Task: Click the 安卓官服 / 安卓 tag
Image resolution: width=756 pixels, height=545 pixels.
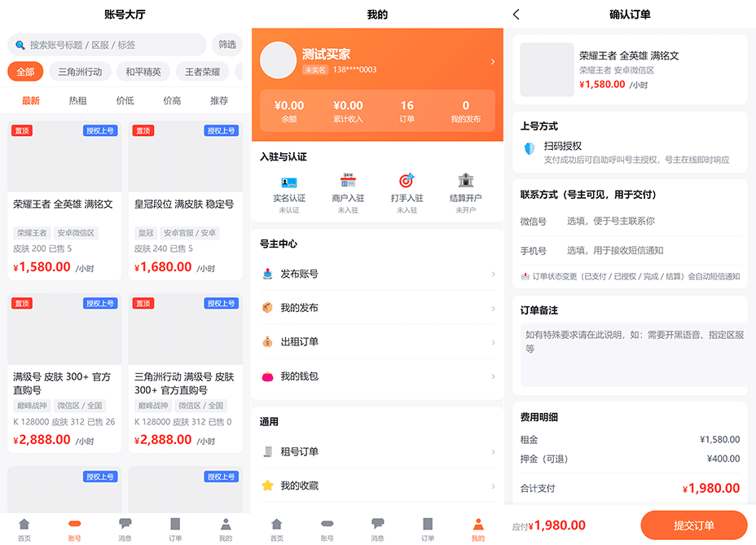Action: click(x=190, y=233)
